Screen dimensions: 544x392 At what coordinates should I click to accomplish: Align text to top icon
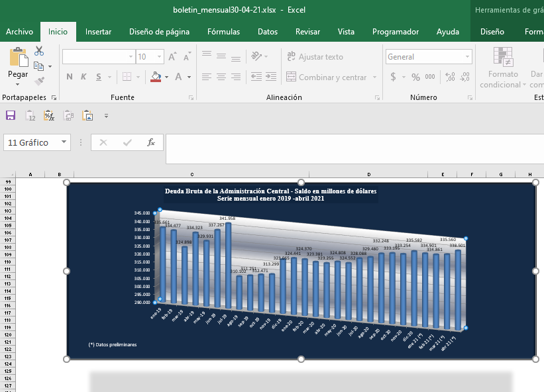pyautogui.click(x=207, y=56)
